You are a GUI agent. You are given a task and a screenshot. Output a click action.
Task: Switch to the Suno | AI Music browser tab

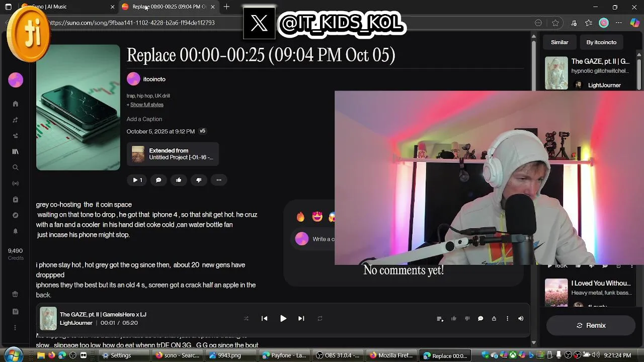pos(67,7)
